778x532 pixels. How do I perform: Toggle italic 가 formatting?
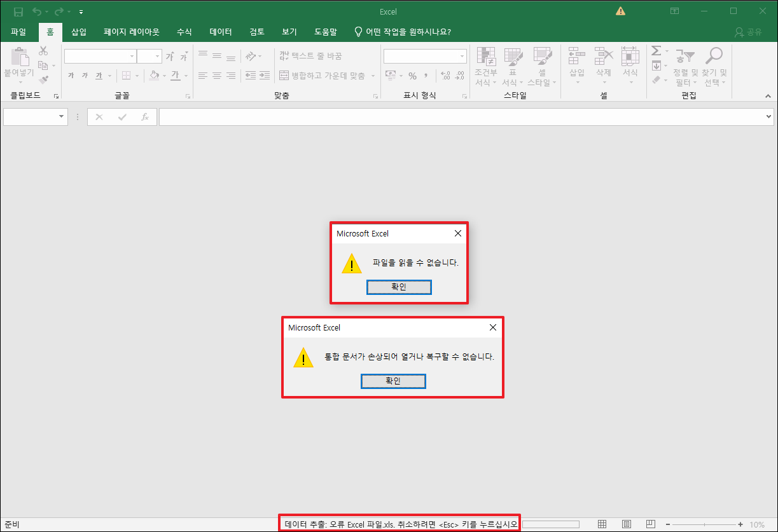pos(85,76)
